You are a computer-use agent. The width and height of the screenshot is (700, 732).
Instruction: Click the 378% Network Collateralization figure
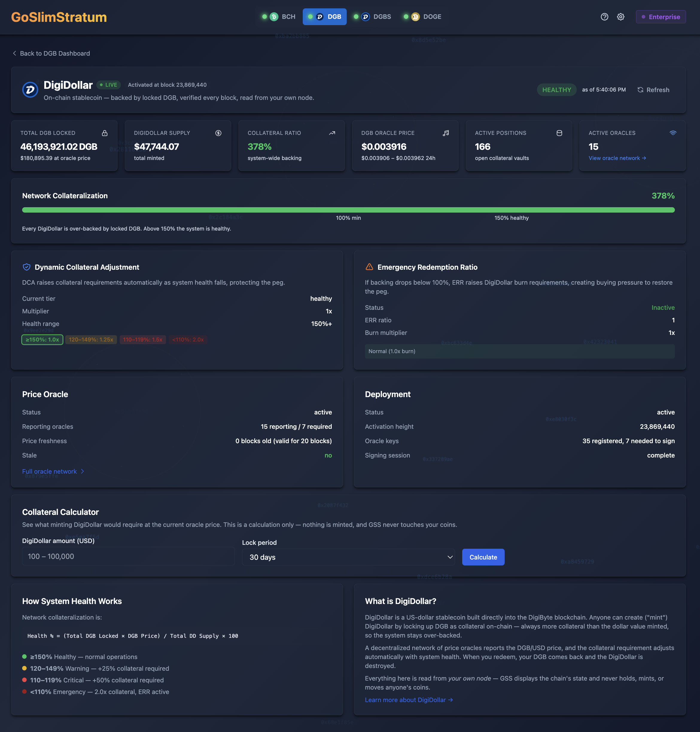663,196
